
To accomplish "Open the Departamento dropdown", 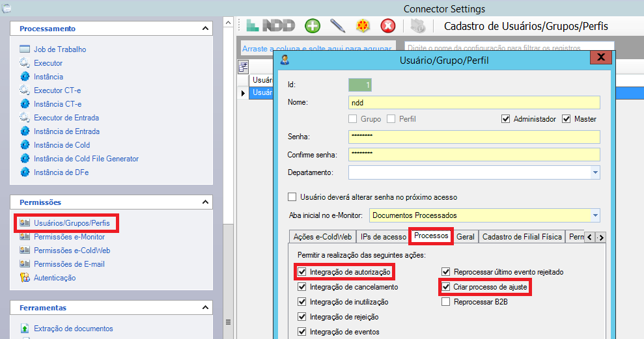I will [595, 172].
